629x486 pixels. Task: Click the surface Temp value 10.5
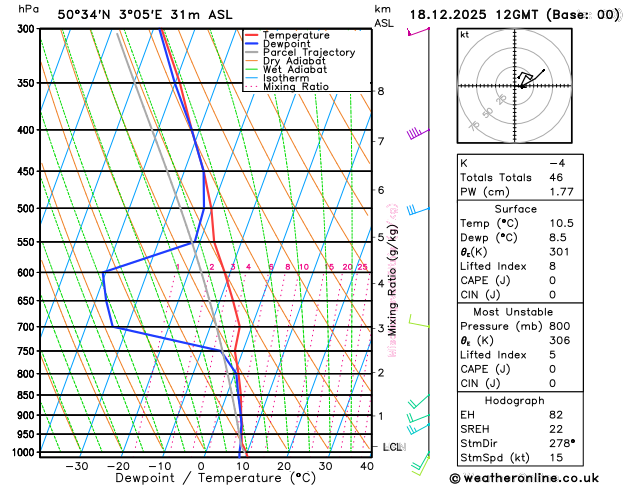click(x=561, y=223)
